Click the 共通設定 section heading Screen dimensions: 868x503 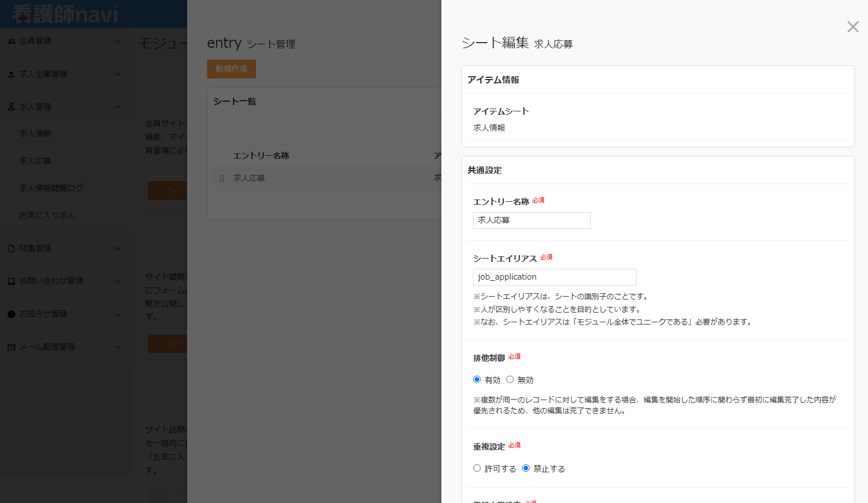pyautogui.click(x=485, y=171)
